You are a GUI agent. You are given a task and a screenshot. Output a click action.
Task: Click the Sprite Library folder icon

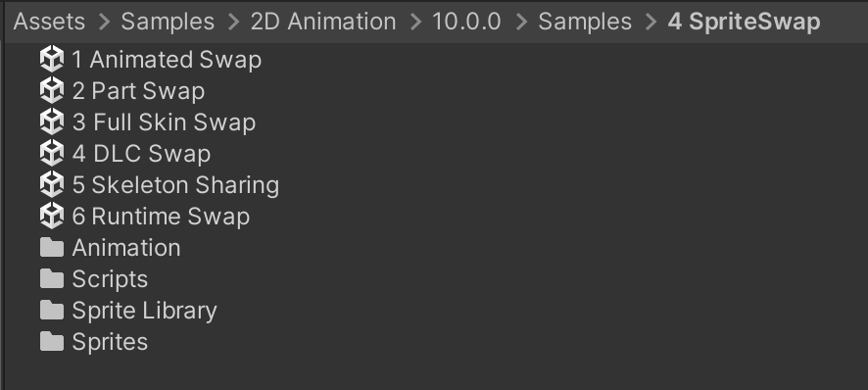tap(52, 311)
